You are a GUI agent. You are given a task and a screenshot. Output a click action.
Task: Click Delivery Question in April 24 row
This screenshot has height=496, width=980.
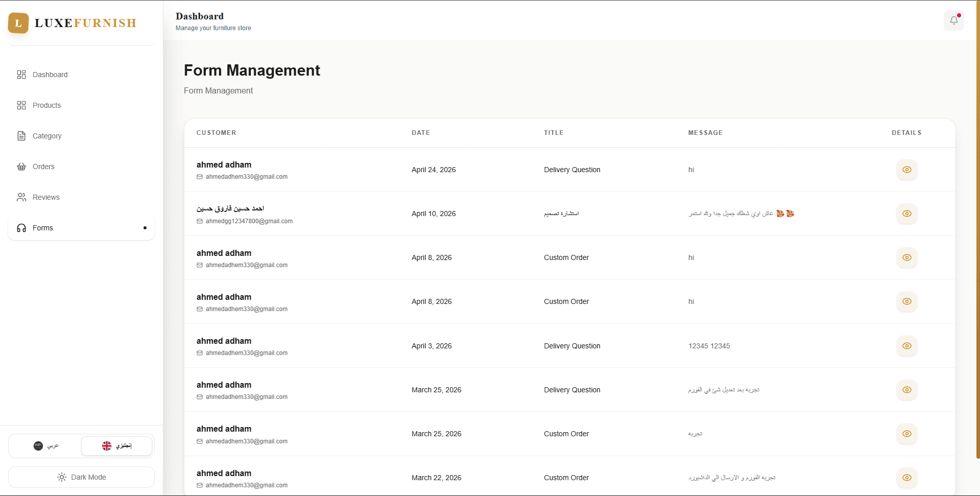click(x=572, y=170)
